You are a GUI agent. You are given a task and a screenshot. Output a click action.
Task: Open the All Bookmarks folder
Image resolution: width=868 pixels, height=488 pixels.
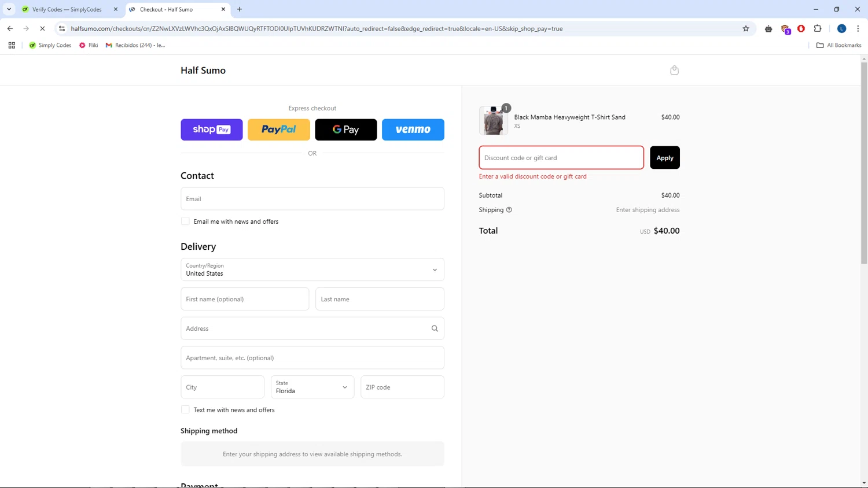tap(838, 45)
